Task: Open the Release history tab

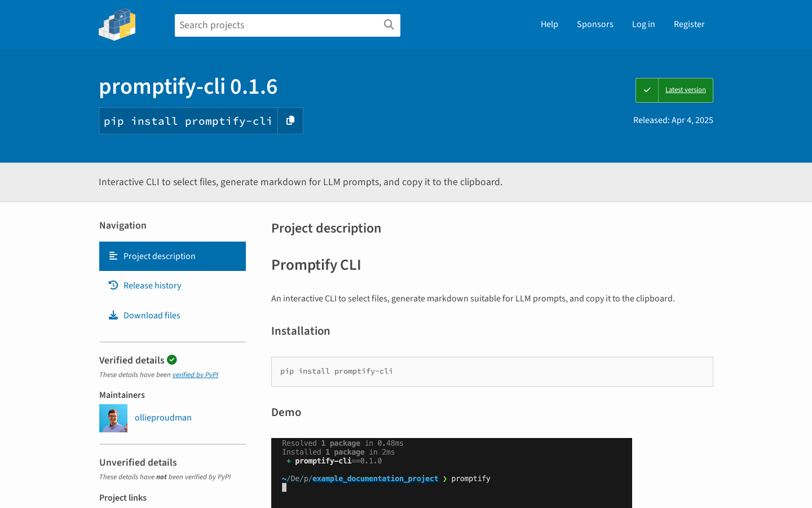Action: (x=173, y=286)
